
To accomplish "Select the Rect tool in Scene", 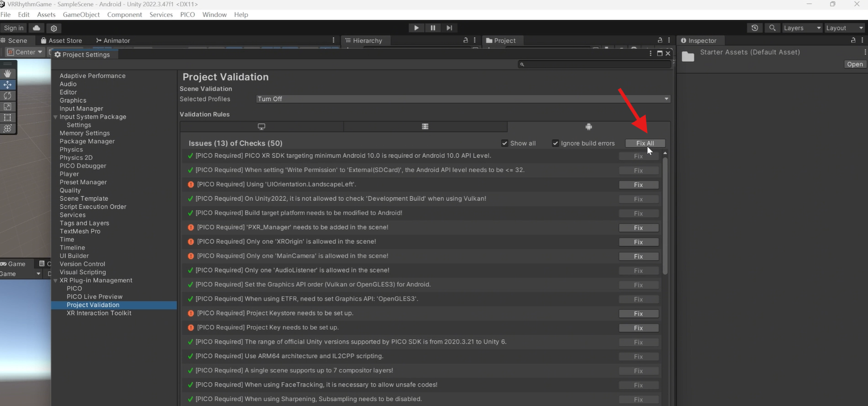I will (7, 118).
